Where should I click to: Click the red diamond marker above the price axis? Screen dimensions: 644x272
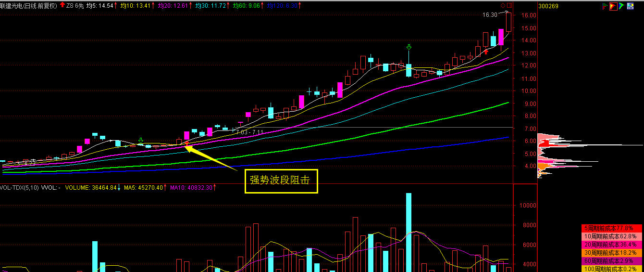coord(503,5)
